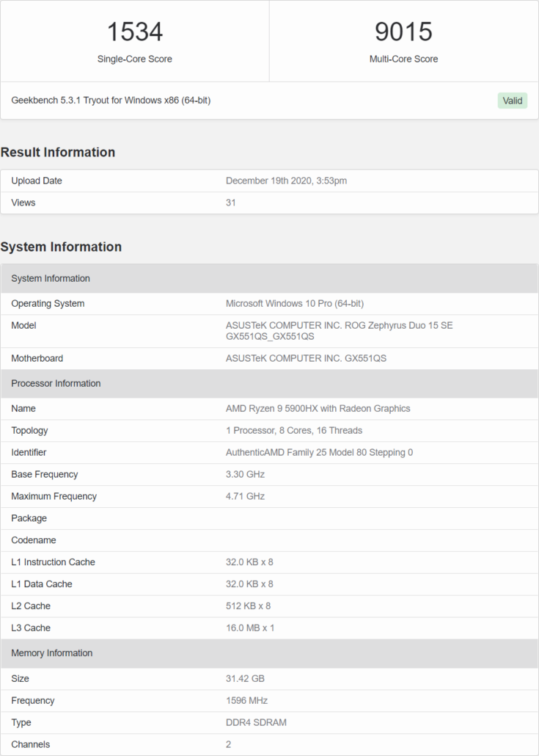This screenshot has height=756, width=539.
Task: Click the 9015 Multi-Core Score value
Action: pyautogui.click(x=403, y=32)
